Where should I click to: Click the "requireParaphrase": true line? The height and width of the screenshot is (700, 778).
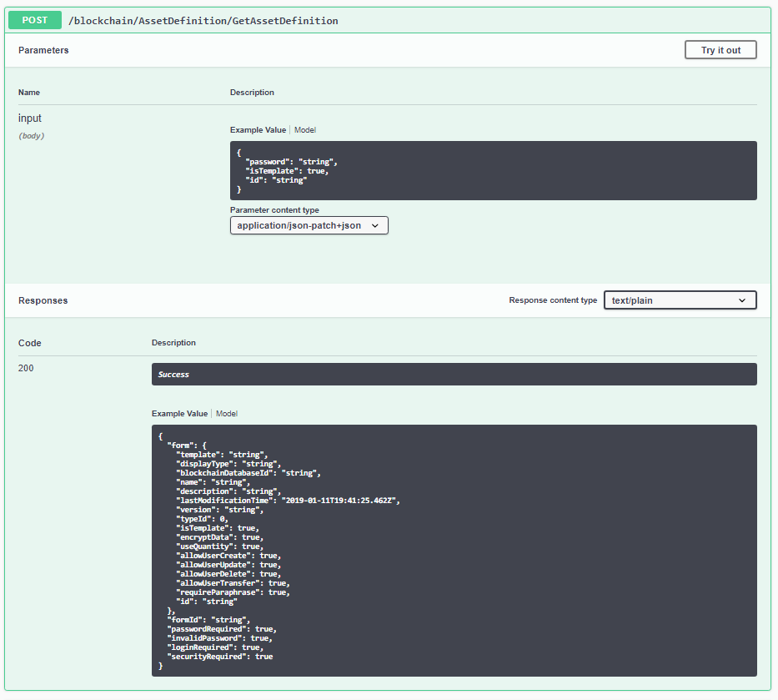point(233,592)
